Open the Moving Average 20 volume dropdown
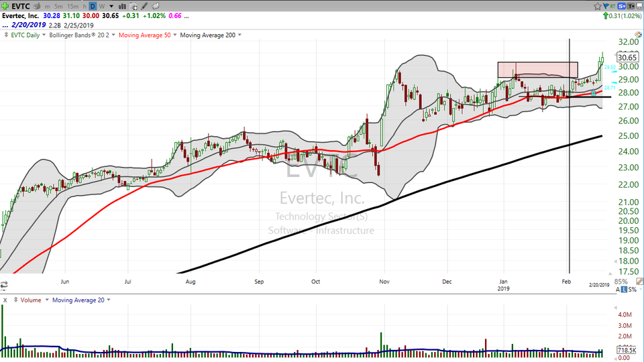This screenshot has width=644, height=362. (x=109, y=300)
